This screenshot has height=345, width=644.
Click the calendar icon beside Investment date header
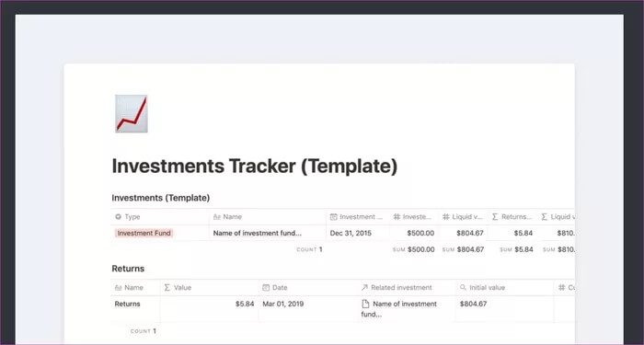pyautogui.click(x=334, y=217)
